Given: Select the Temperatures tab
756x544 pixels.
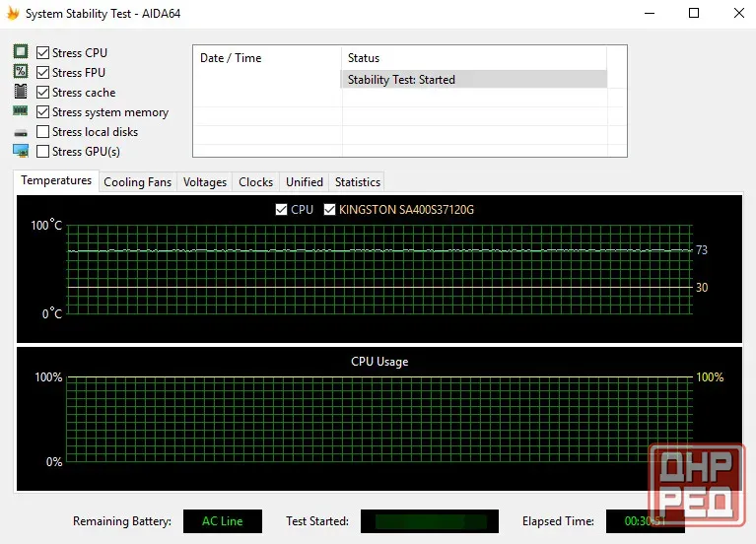Looking at the screenshot, I should (56, 180).
